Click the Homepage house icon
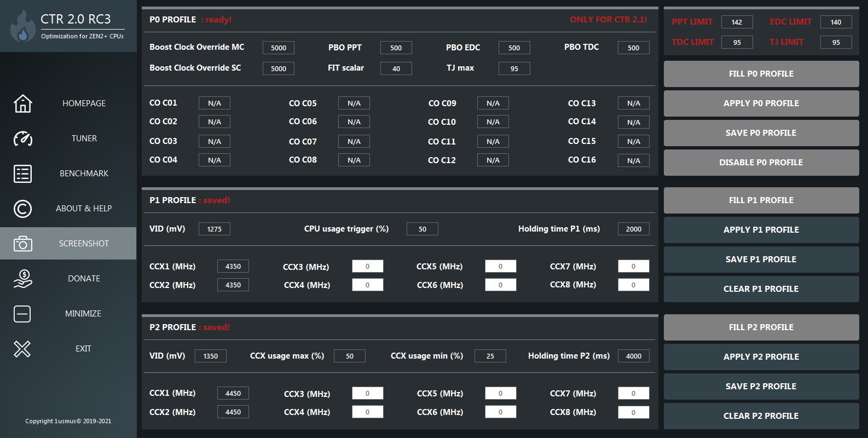The image size is (868, 438). pyautogui.click(x=22, y=103)
